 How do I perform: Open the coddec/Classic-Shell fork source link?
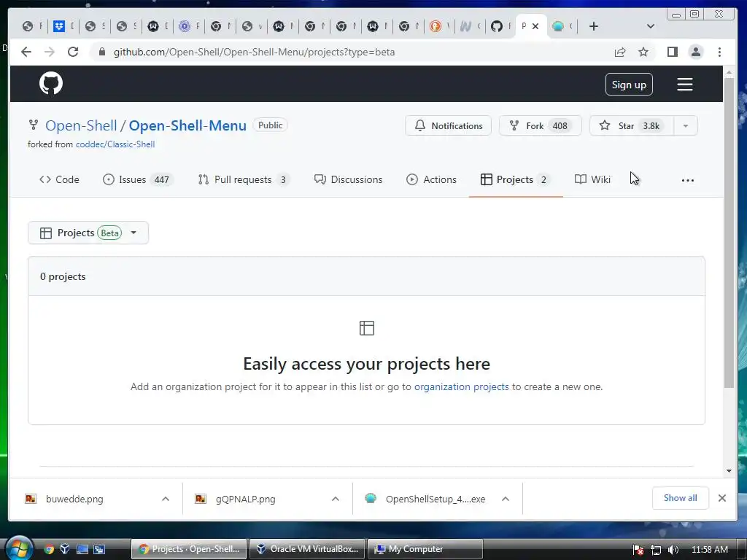pyautogui.click(x=115, y=144)
